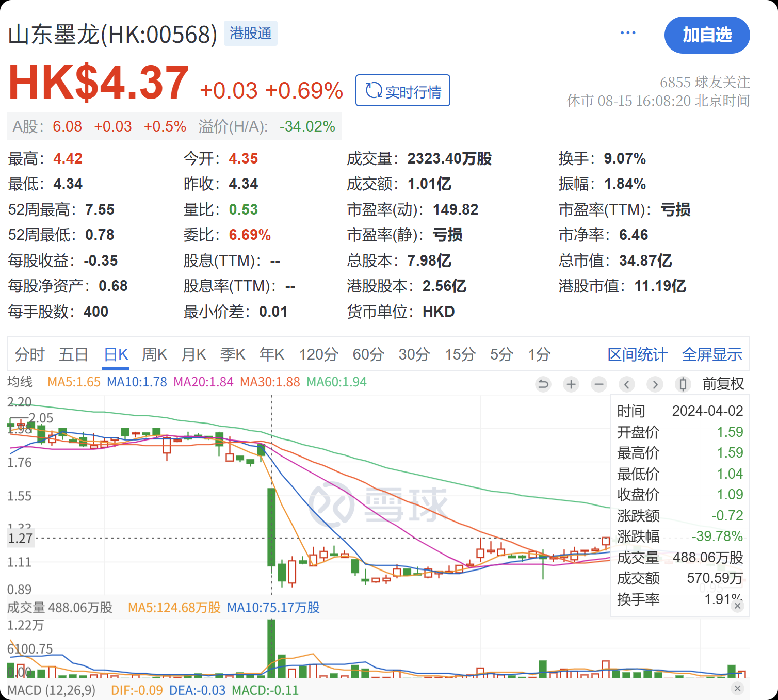The height and width of the screenshot is (700, 778).
Task: Click the MA5:1.65 legend label
Action: 74,382
